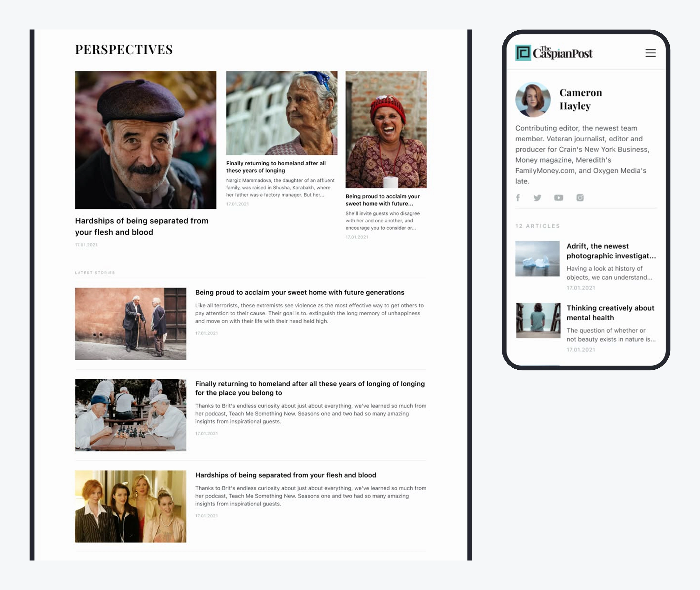The image size is (700, 590).
Task: Open Cameron Hayley's Facebook icon
Action: tap(518, 198)
